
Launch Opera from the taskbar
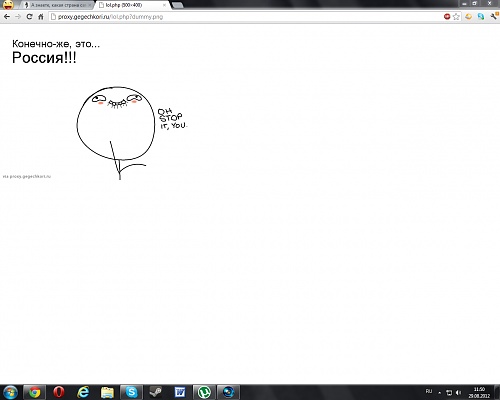point(59,392)
